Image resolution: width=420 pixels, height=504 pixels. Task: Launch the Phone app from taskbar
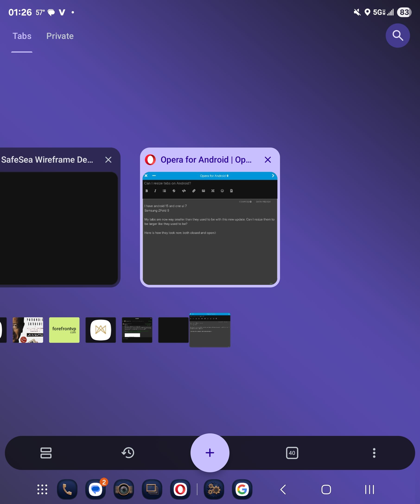pyautogui.click(x=67, y=489)
